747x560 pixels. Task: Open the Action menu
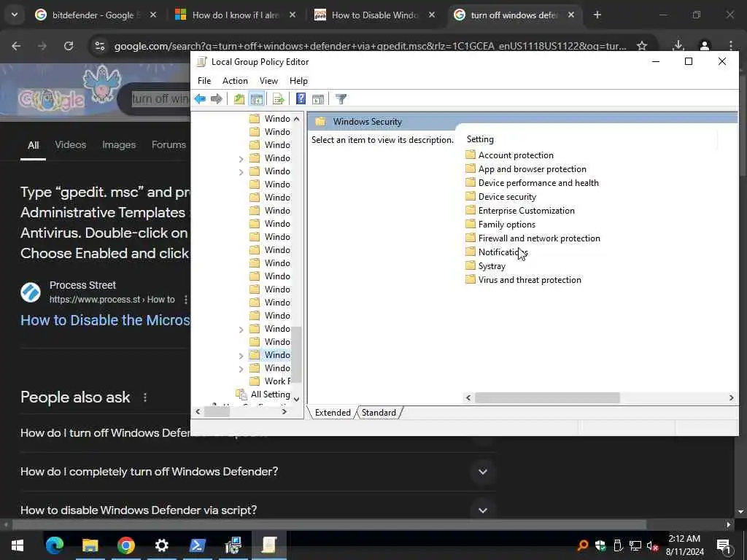(235, 81)
